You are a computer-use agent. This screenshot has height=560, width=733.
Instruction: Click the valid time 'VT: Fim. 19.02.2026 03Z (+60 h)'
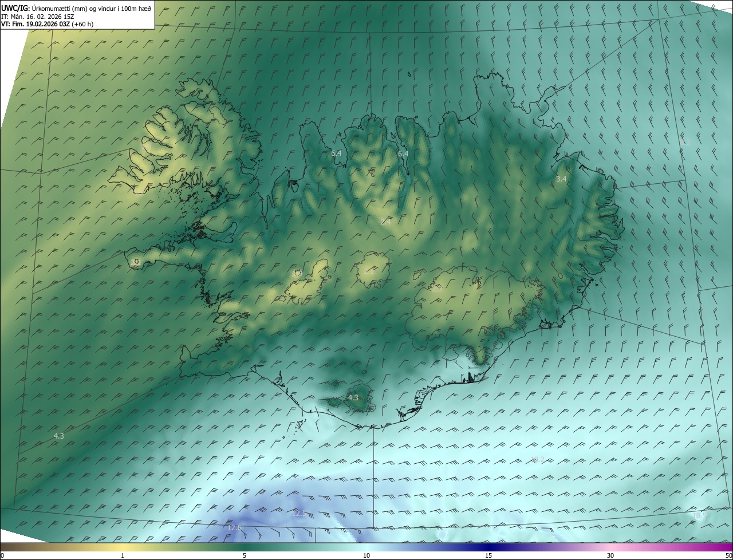pos(47,24)
